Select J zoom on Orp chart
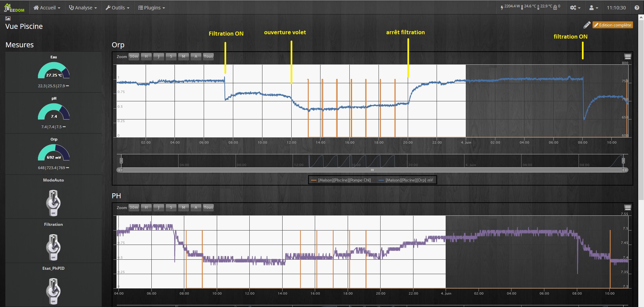The height and width of the screenshot is (307, 644). (159, 56)
